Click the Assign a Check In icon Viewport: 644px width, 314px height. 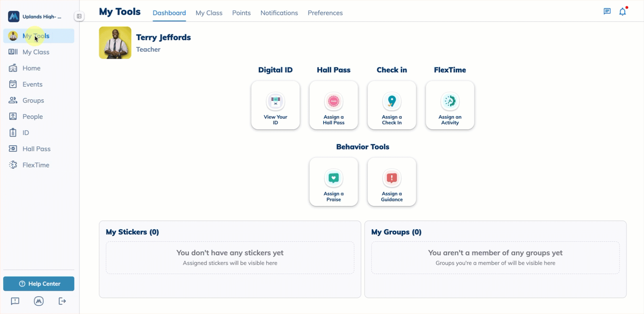coord(392,101)
